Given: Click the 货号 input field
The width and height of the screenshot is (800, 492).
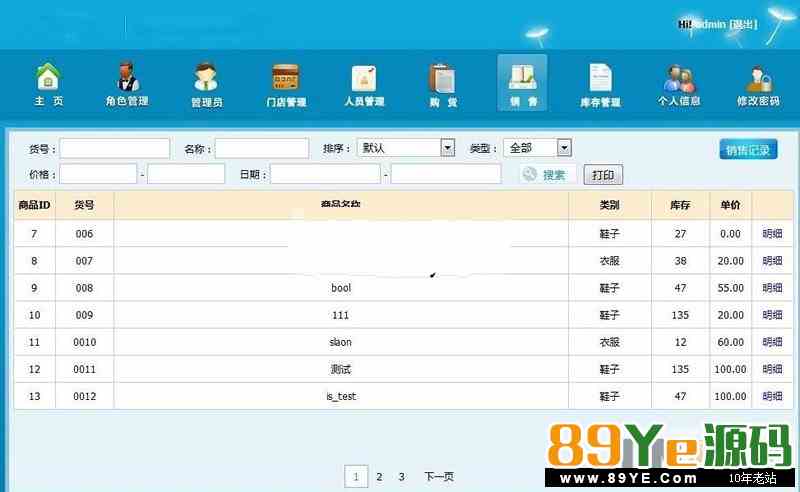Looking at the screenshot, I should (114, 148).
